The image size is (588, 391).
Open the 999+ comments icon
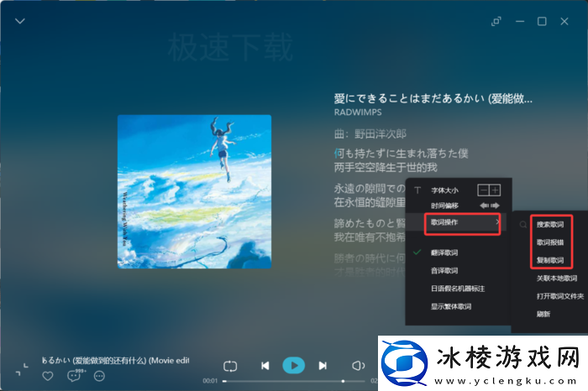[76, 375]
